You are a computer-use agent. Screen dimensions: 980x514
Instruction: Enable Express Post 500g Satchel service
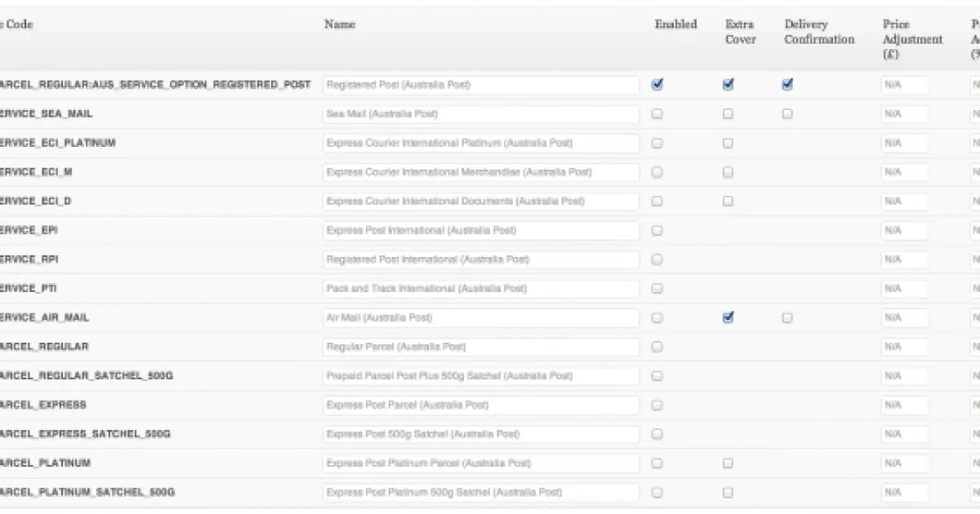[657, 434]
